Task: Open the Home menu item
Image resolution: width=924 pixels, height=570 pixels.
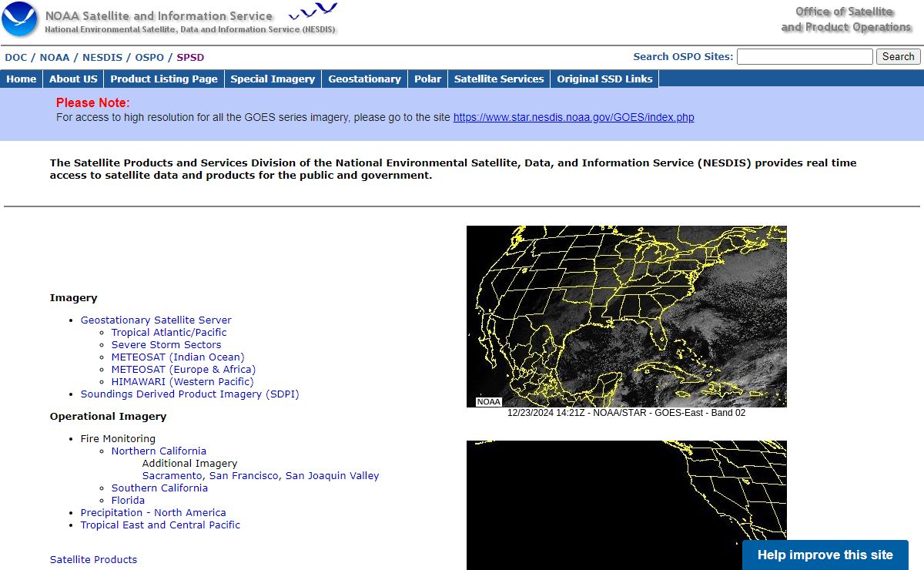Action: [x=22, y=79]
